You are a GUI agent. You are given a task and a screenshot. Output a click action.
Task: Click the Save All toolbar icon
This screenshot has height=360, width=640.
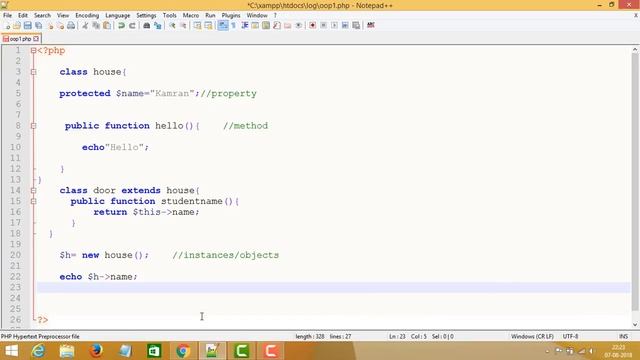coord(39,26)
